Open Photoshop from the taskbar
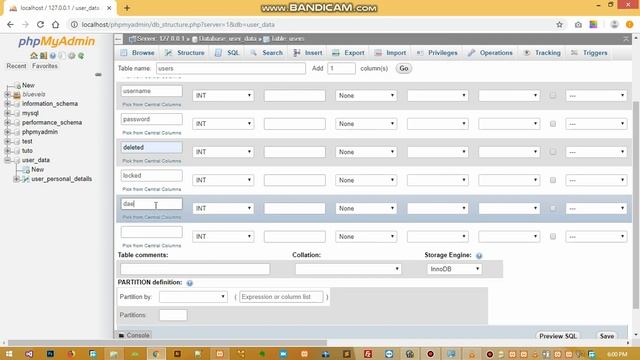 click(x=50, y=354)
